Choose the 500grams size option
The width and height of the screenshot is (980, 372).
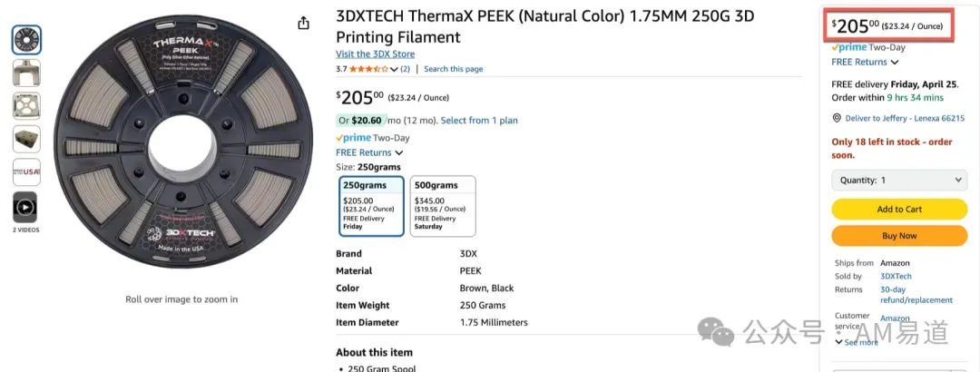[x=443, y=206]
